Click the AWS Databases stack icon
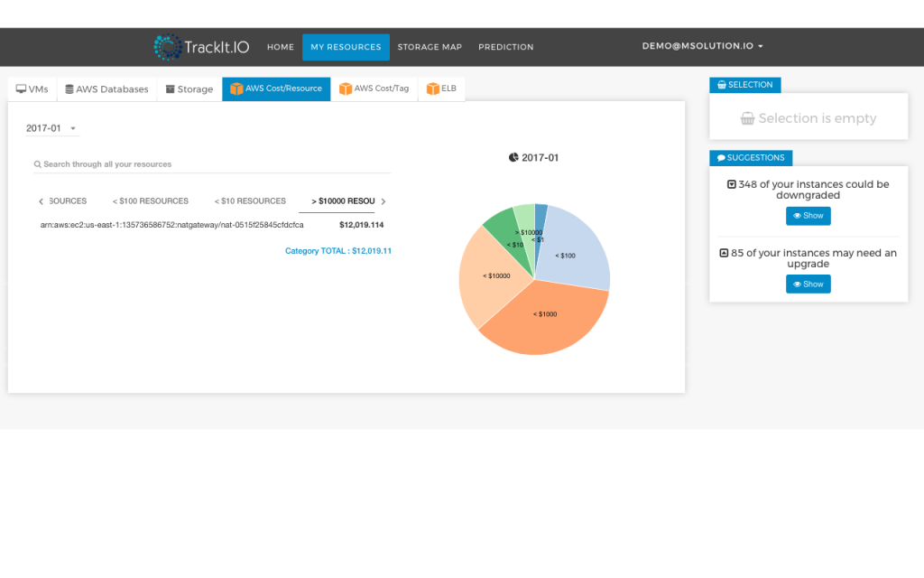 [71, 89]
